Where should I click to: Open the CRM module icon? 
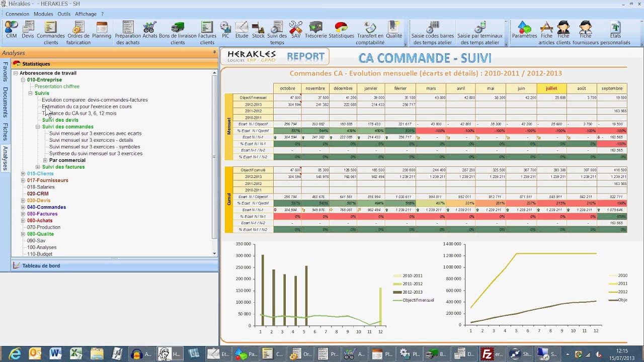tap(11, 30)
